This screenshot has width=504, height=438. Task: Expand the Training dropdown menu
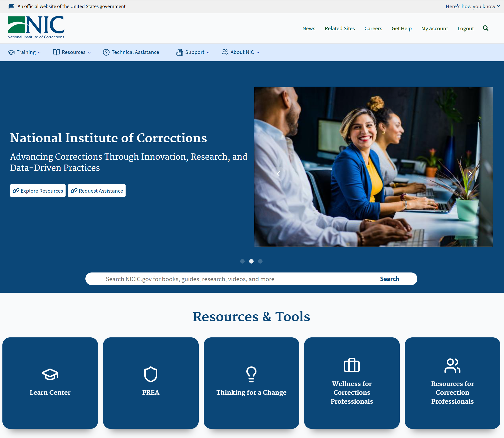24,52
